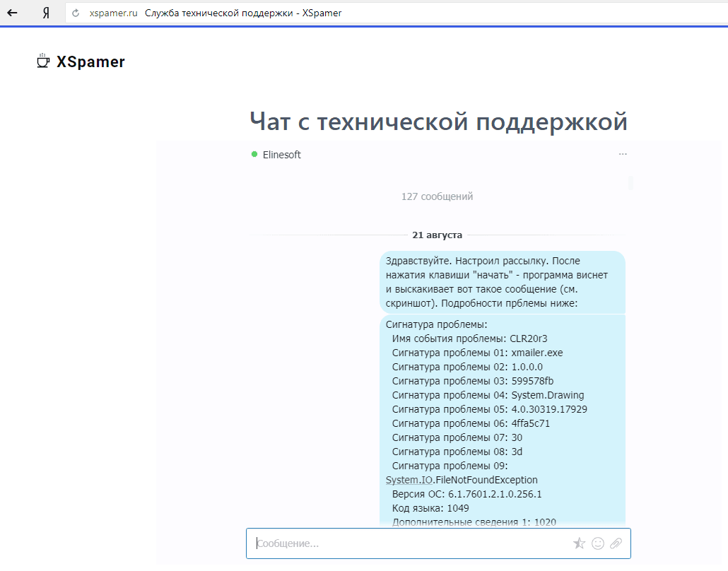Screen dimensions: 728x571
Task: Click the chat scrollbar thumb
Action: pos(630,183)
